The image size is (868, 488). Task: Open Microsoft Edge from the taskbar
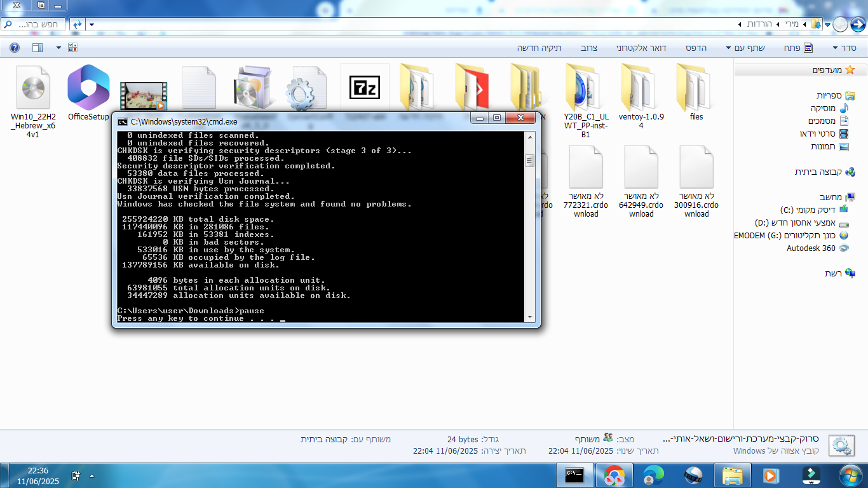[x=653, y=475]
